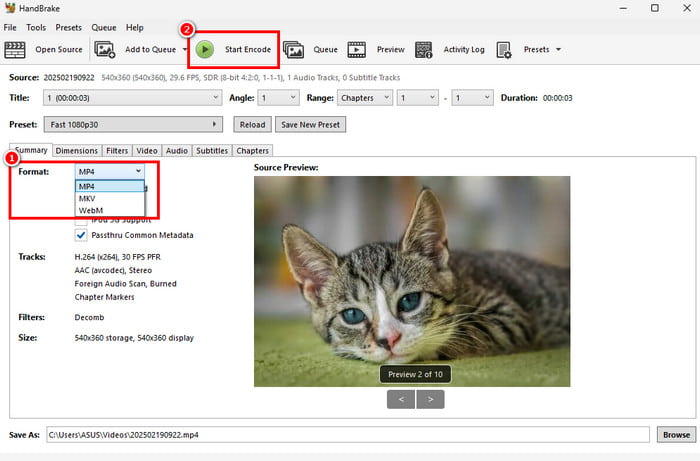Click the Activity Log icon

coord(424,50)
